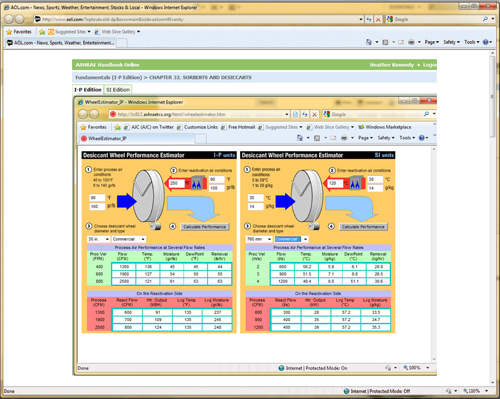Open SI wheel type dropdown Commercial
This screenshot has width=500, height=399.
[x=291, y=239]
